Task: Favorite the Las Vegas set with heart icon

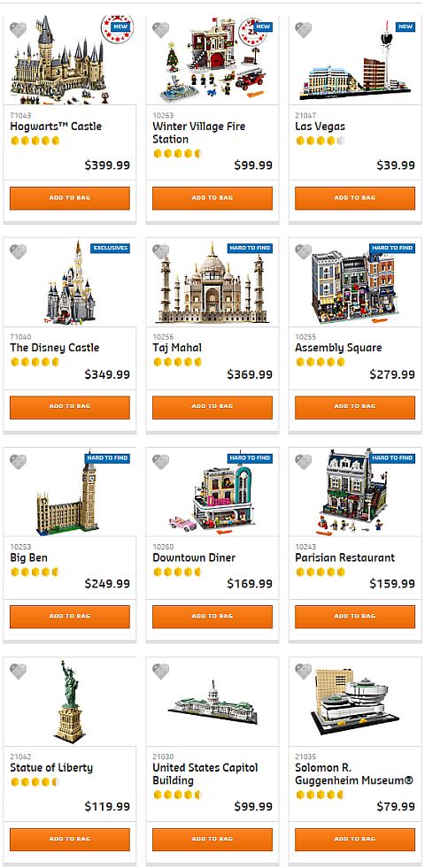Action: [x=303, y=30]
